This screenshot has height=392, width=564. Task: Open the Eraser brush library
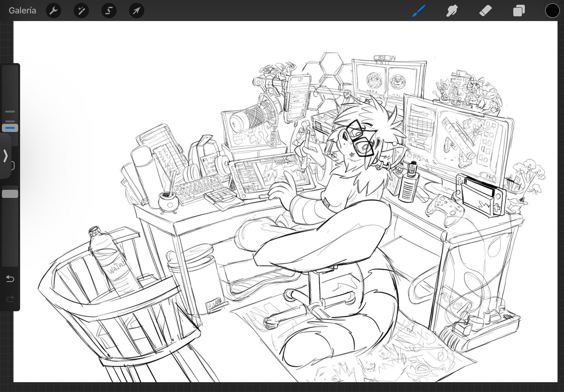tap(485, 10)
